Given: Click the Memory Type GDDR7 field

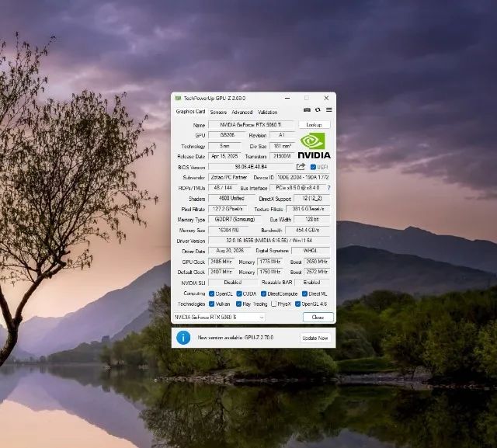Looking at the screenshot, I should pyautogui.click(x=235, y=219).
